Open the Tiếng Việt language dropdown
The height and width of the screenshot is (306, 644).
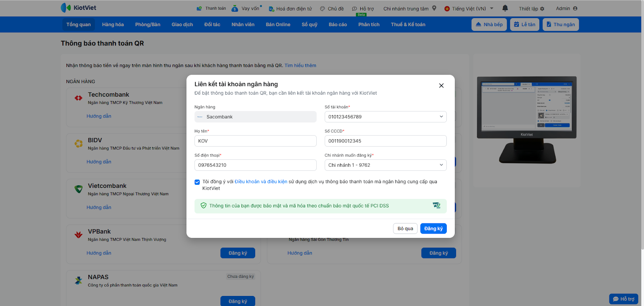pos(469,8)
